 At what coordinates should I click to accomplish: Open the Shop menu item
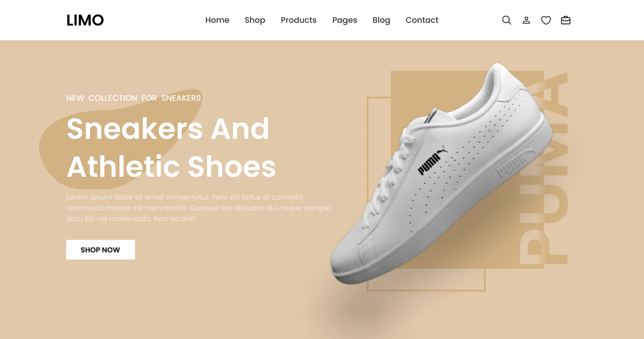[255, 20]
